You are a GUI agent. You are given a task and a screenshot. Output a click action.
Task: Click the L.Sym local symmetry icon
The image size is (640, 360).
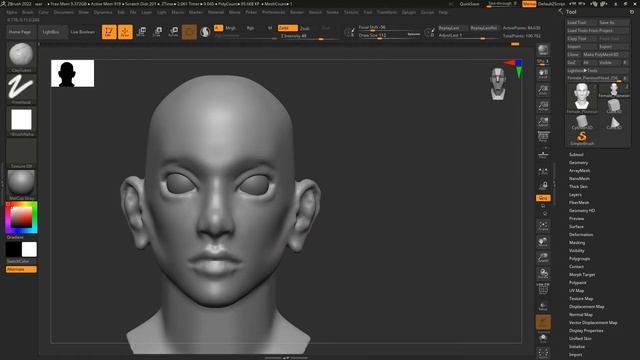[x=543, y=171]
